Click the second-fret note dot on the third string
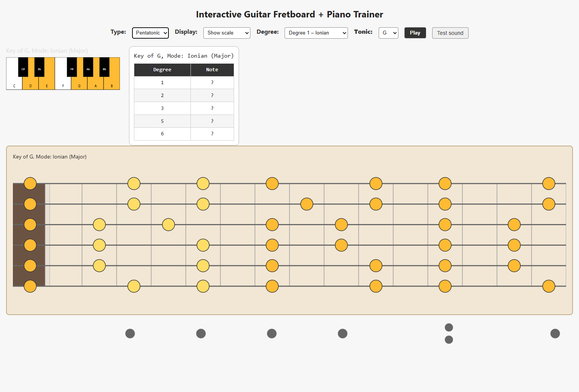The image size is (579, 392). pyautogui.click(x=99, y=224)
